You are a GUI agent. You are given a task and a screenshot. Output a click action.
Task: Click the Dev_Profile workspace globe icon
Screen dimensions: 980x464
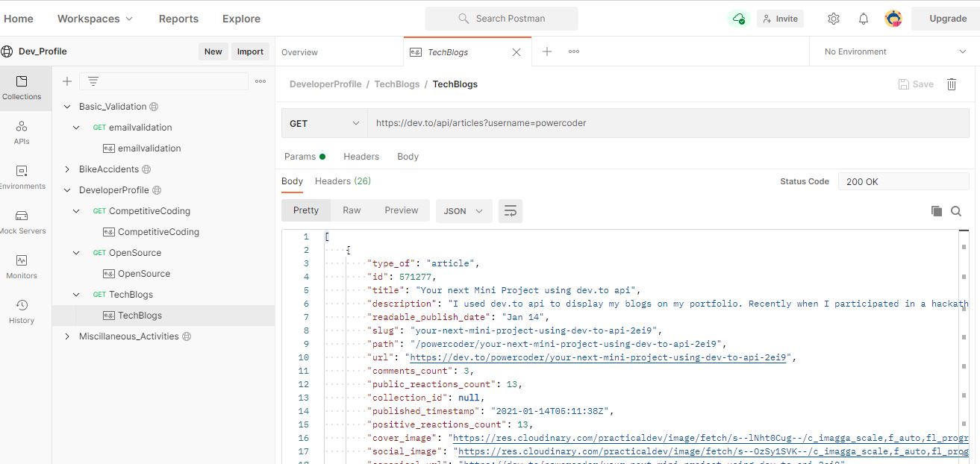pos(7,51)
